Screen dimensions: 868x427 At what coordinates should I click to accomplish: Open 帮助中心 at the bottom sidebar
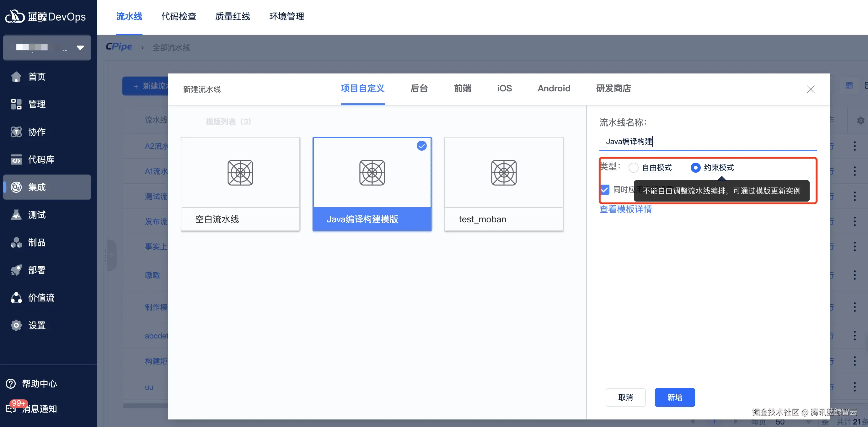pyautogui.click(x=10, y=383)
